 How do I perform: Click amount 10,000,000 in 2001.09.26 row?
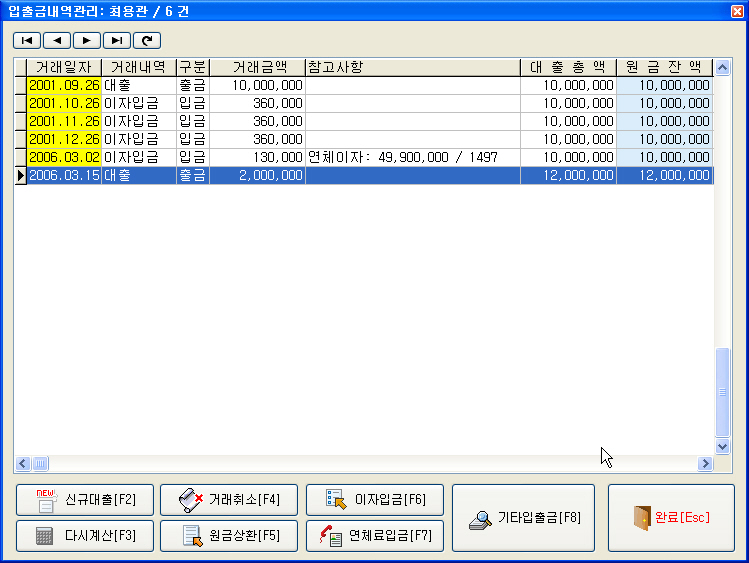point(257,85)
